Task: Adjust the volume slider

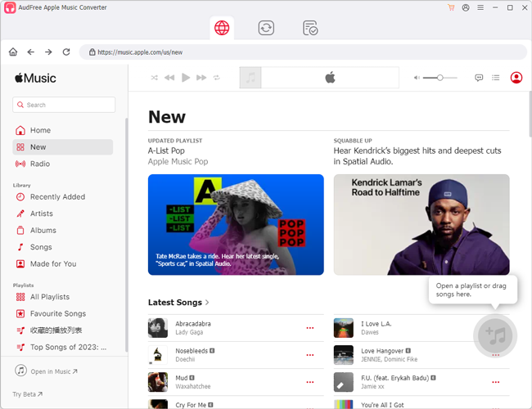Action: [440, 78]
